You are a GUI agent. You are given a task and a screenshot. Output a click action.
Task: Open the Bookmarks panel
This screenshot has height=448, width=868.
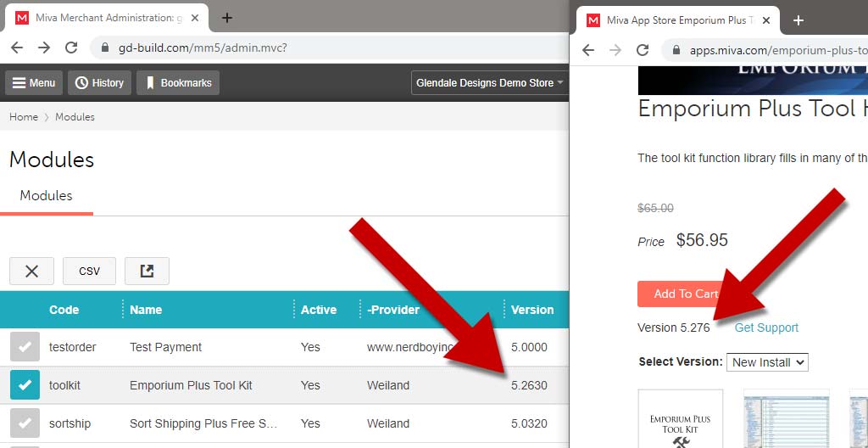[x=178, y=82]
